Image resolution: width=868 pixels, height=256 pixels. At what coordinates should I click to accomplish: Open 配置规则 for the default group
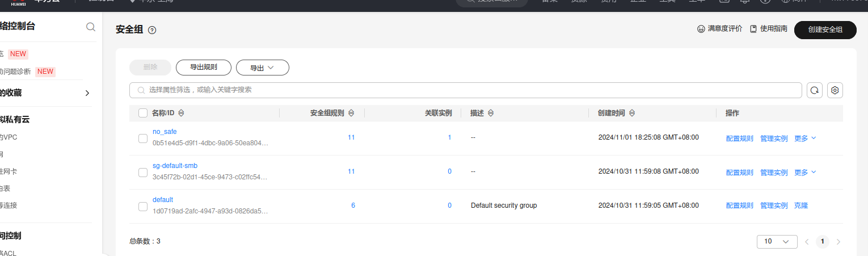coord(739,205)
